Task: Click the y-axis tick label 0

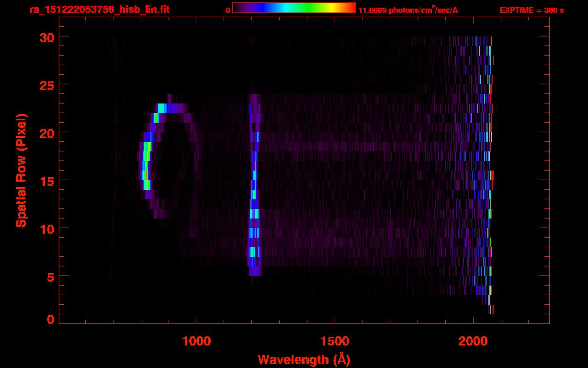Action: click(49, 319)
